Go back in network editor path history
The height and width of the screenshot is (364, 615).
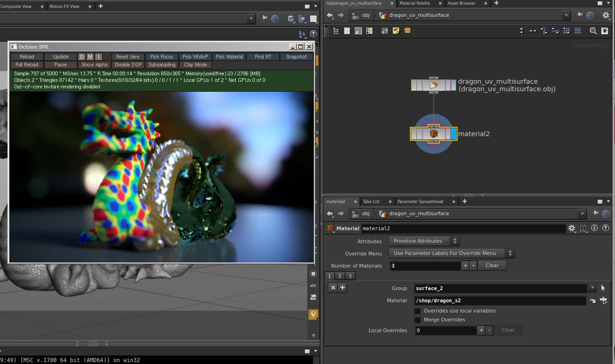330,15
